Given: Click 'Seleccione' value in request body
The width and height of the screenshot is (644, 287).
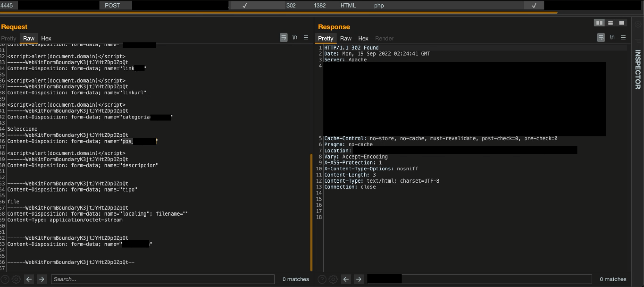Looking at the screenshot, I should click(x=22, y=129).
